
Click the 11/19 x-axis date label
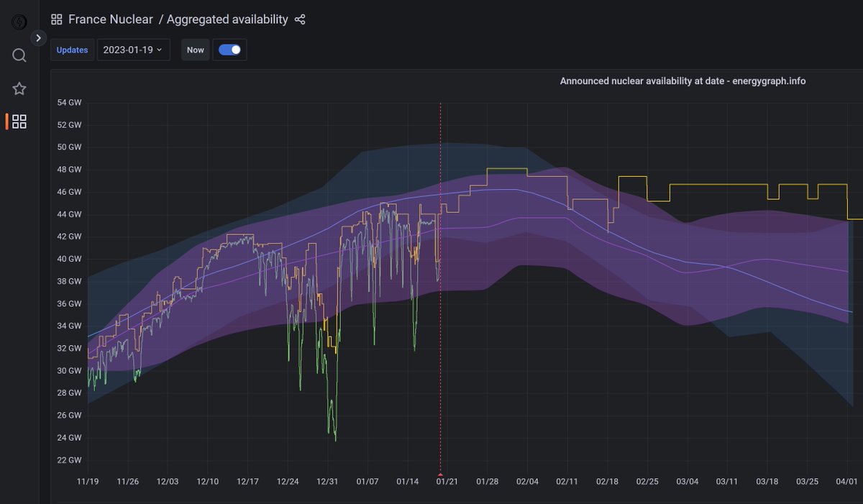(x=88, y=481)
